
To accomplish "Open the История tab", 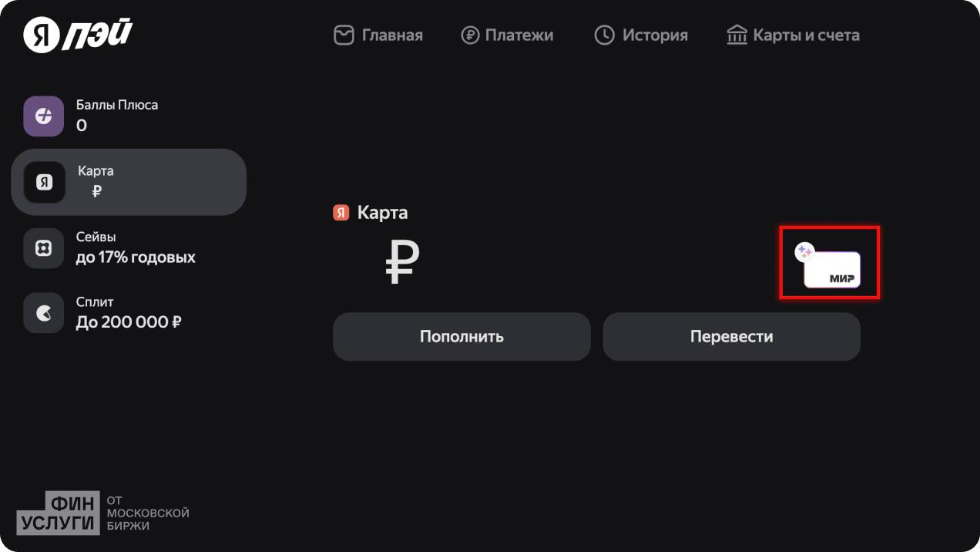I will (x=655, y=35).
